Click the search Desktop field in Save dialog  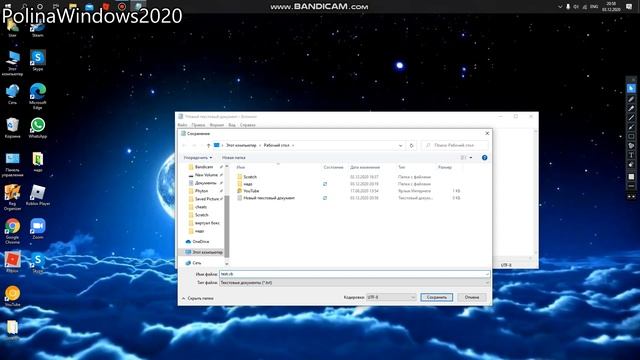coord(454,145)
